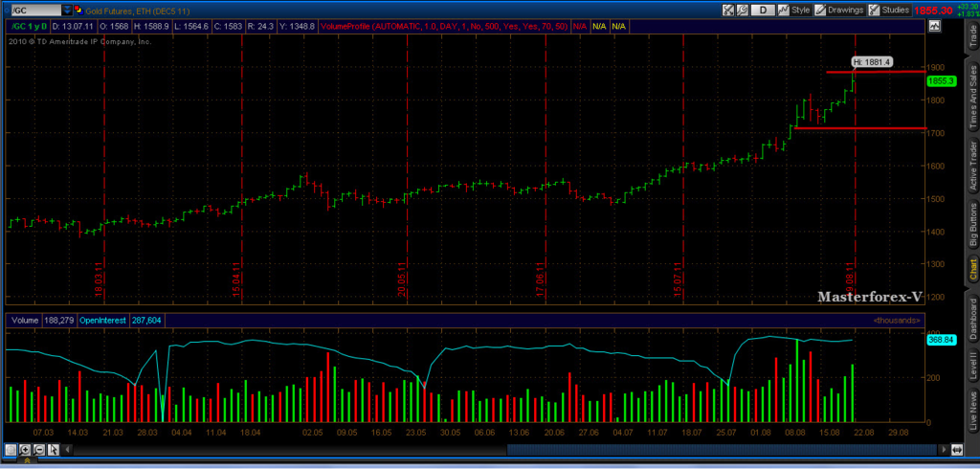Open the Active Trader side tab
Viewport: 980px width, 469px height.
[972, 166]
